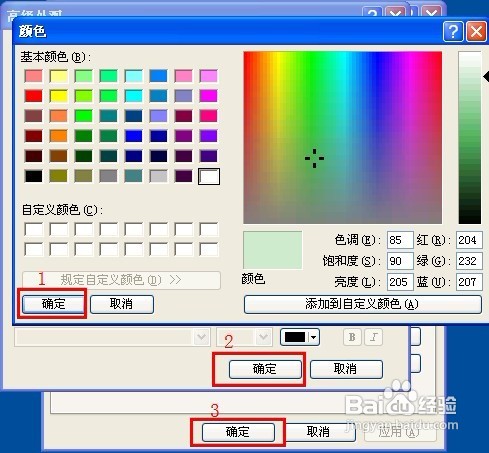Viewport: 489px width, 453px height.
Task: Select the first empty custom color slot
Action: [x=34, y=229]
